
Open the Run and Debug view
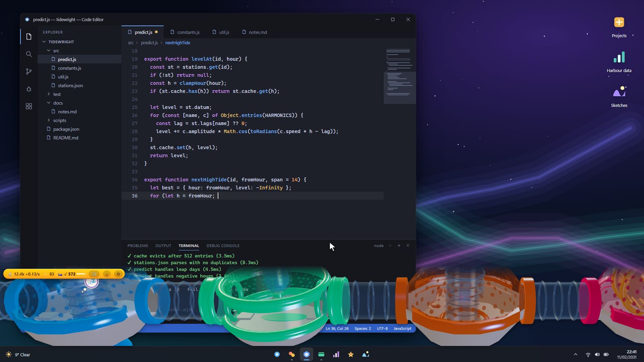[x=29, y=89]
